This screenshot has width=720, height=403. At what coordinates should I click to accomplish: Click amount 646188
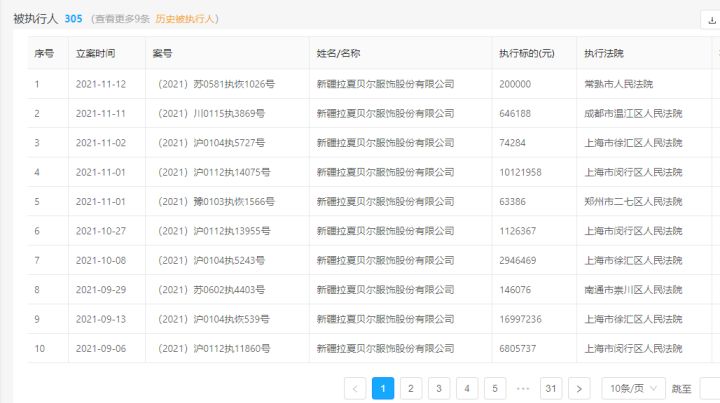(x=515, y=113)
